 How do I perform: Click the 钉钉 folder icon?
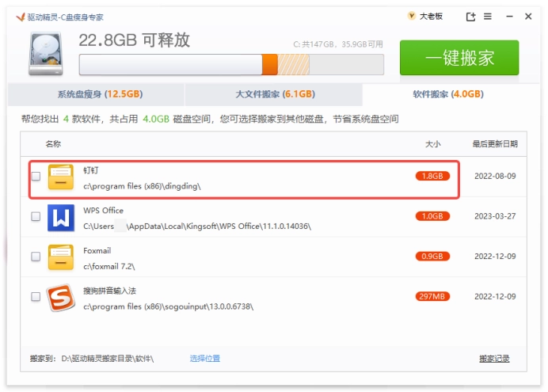click(x=60, y=177)
